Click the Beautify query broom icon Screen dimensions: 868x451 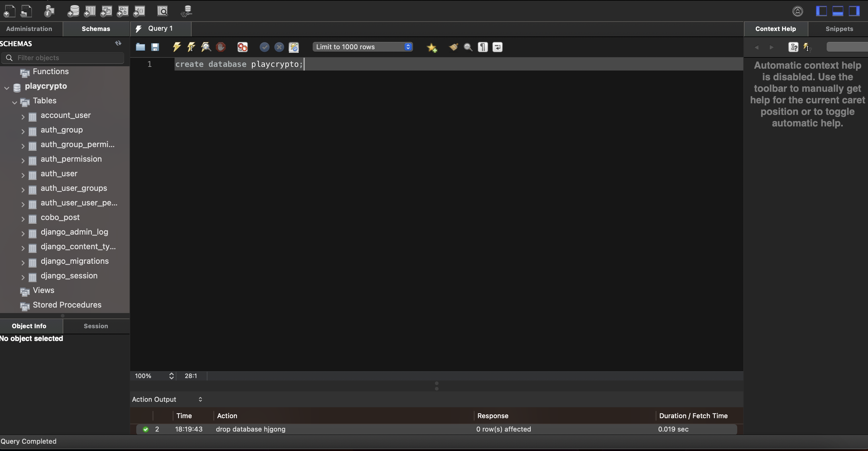453,47
